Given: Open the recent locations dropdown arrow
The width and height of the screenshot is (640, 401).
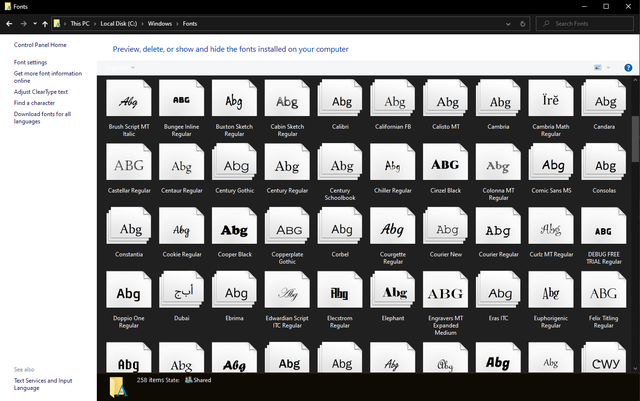Looking at the screenshot, I should click(x=35, y=24).
